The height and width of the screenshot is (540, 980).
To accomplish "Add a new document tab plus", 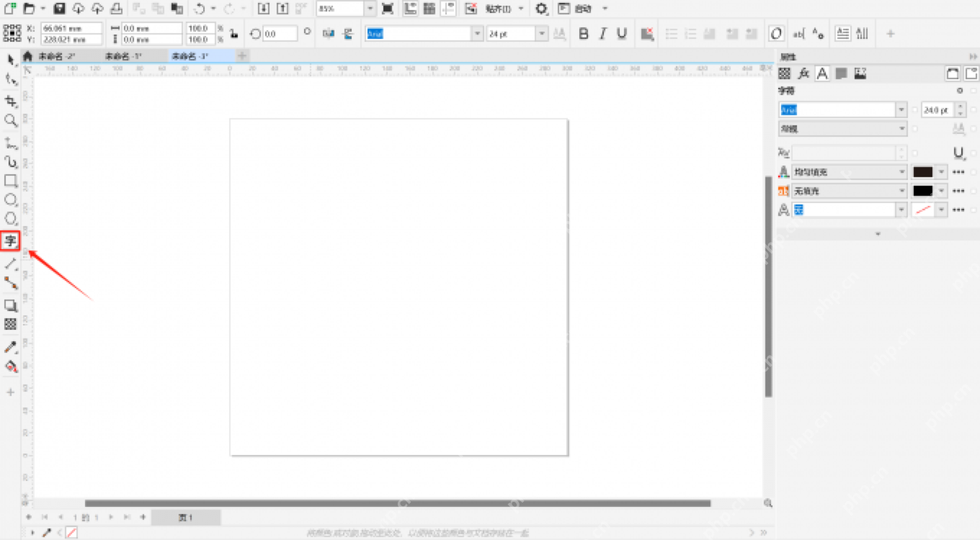I will coord(242,55).
